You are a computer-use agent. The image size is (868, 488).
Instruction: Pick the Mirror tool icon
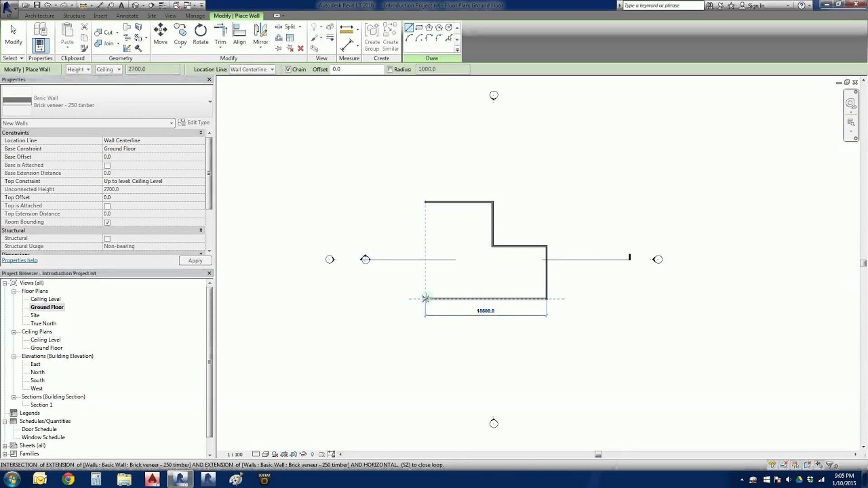(260, 34)
